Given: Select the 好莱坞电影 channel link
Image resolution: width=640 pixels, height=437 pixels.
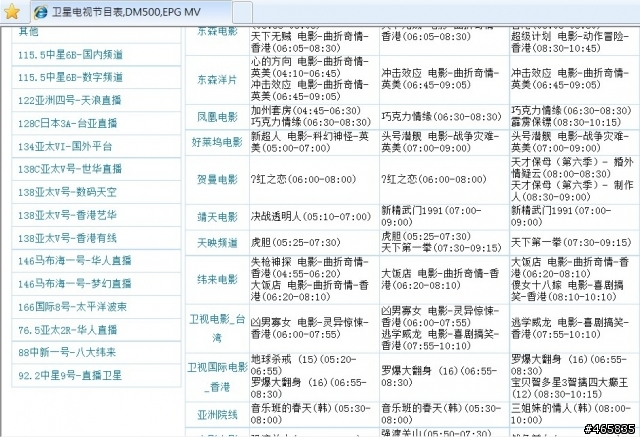Looking at the screenshot, I should pyautogui.click(x=217, y=142).
